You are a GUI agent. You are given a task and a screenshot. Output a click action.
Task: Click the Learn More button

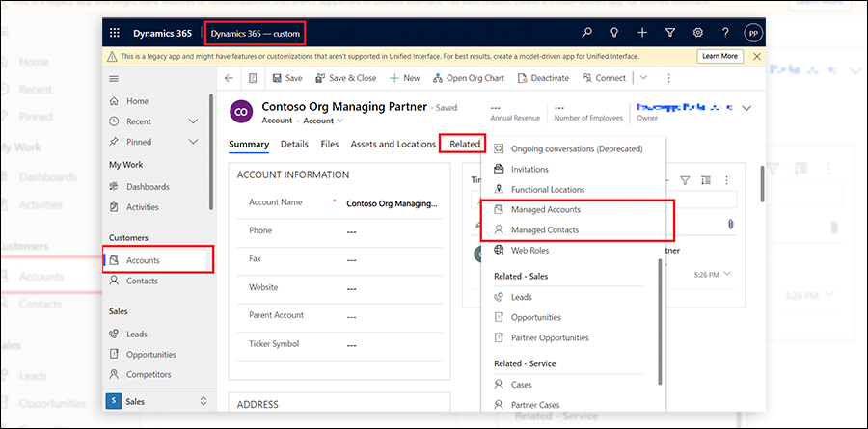click(719, 56)
